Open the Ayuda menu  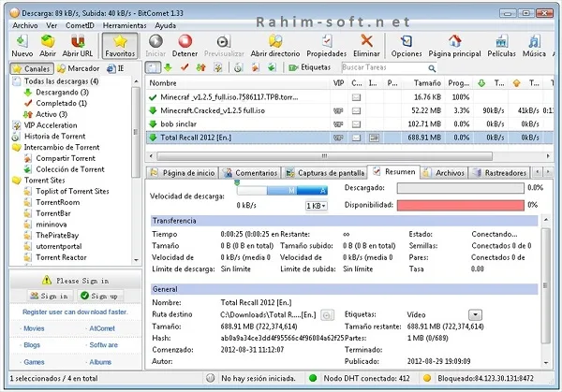tap(165, 25)
